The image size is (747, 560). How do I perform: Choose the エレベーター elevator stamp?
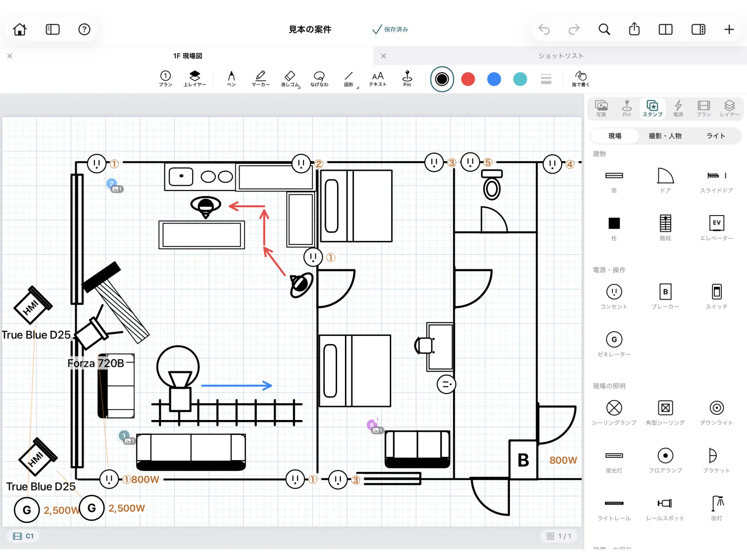click(x=717, y=228)
